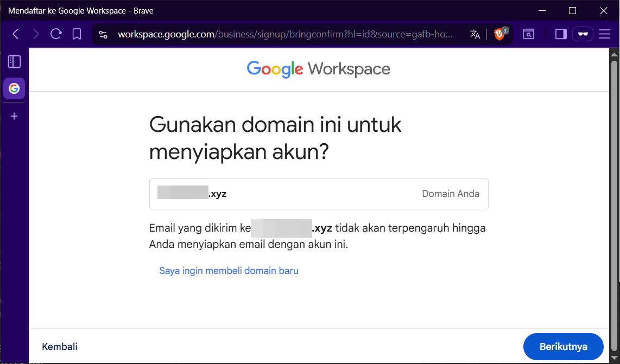
Task: Click the scrollbar up arrow
Action: [614, 54]
